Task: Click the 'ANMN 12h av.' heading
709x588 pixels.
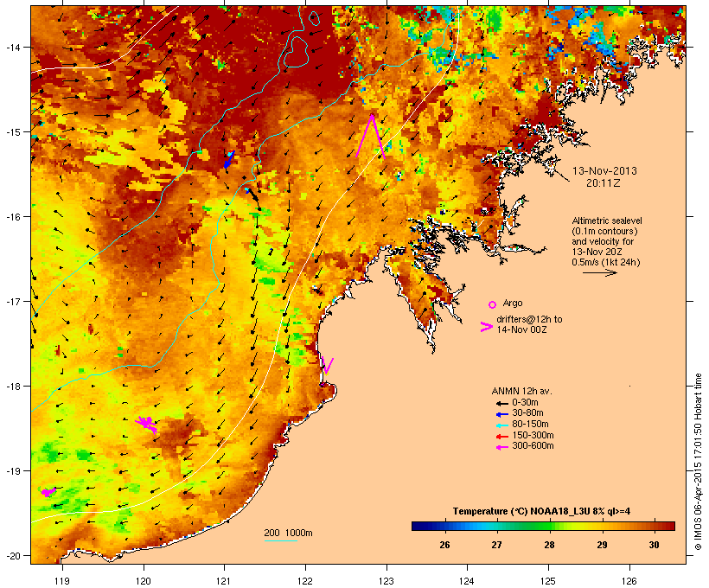Action: click(x=521, y=391)
